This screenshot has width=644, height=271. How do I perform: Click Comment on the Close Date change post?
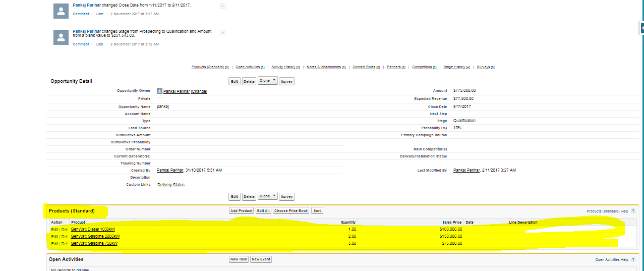[x=81, y=14]
